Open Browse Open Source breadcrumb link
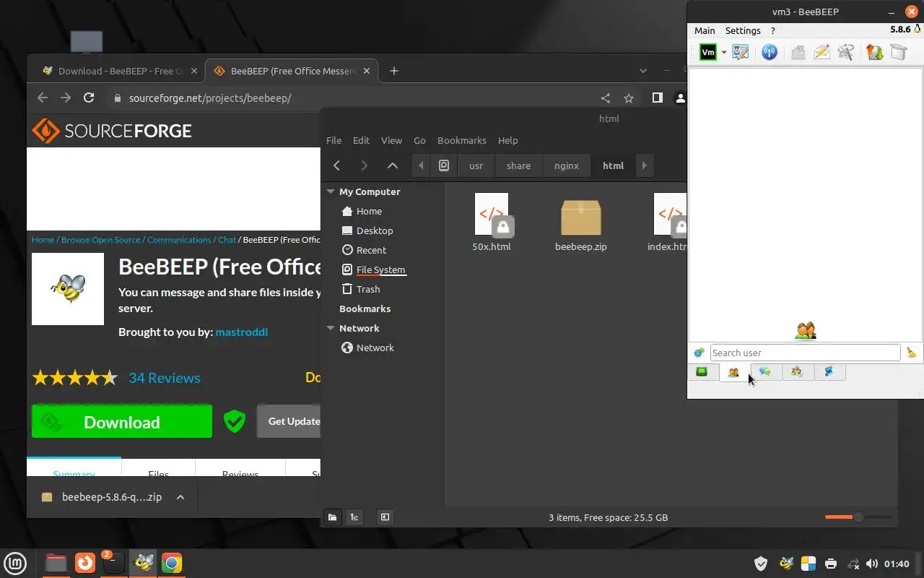 101,240
